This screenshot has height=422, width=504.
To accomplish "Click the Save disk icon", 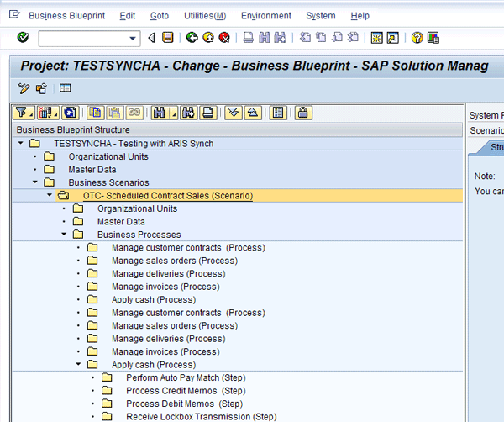I will pos(167,38).
